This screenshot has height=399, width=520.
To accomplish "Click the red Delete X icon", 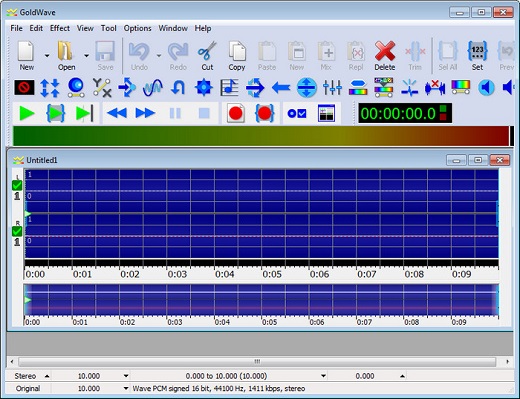I will 385,55.
